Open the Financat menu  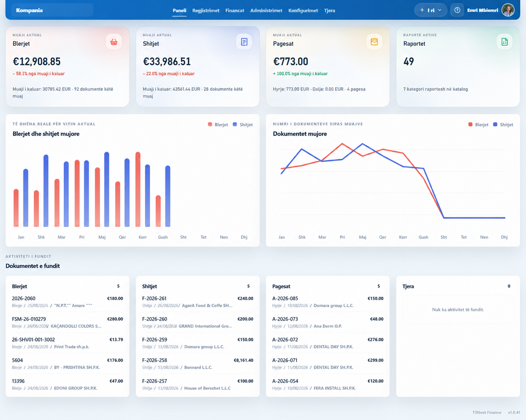click(235, 10)
